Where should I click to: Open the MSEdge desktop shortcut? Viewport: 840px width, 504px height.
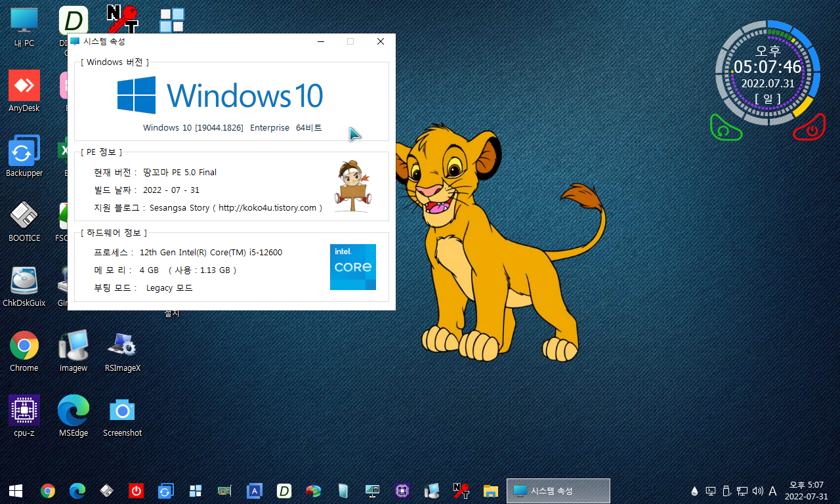pos(73,416)
